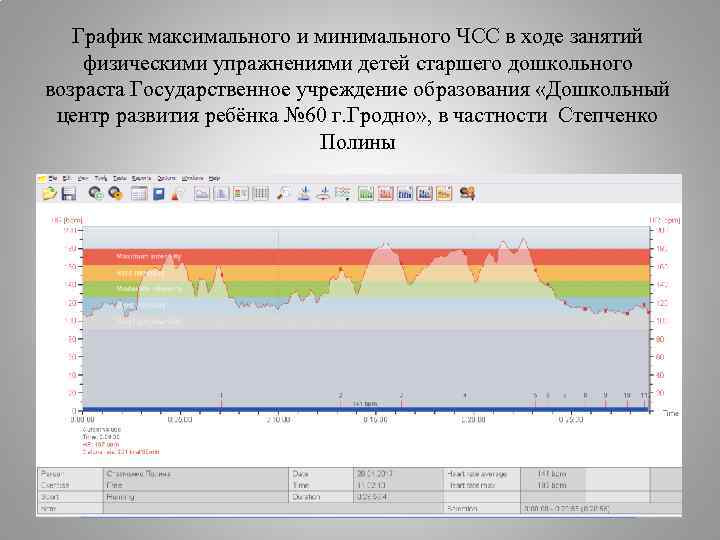Click the Date value field
This screenshot has height=540, width=720.
[x=399, y=474]
